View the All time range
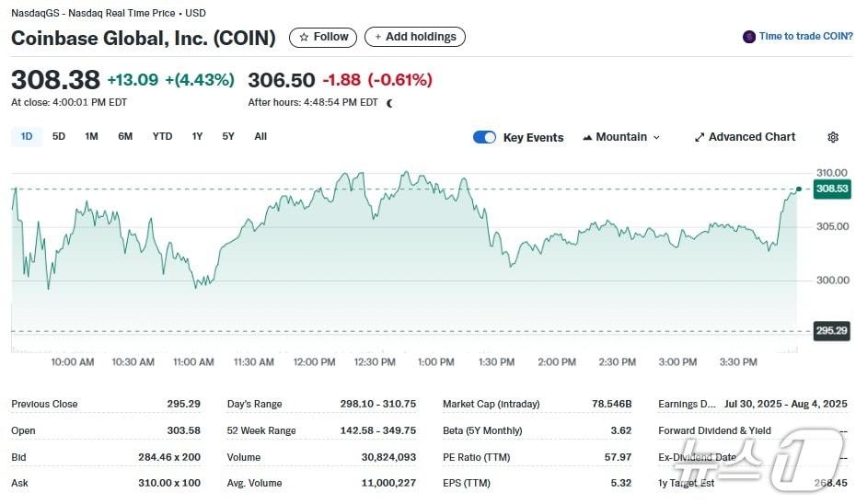This screenshot has width=856, height=504. click(260, 136)
